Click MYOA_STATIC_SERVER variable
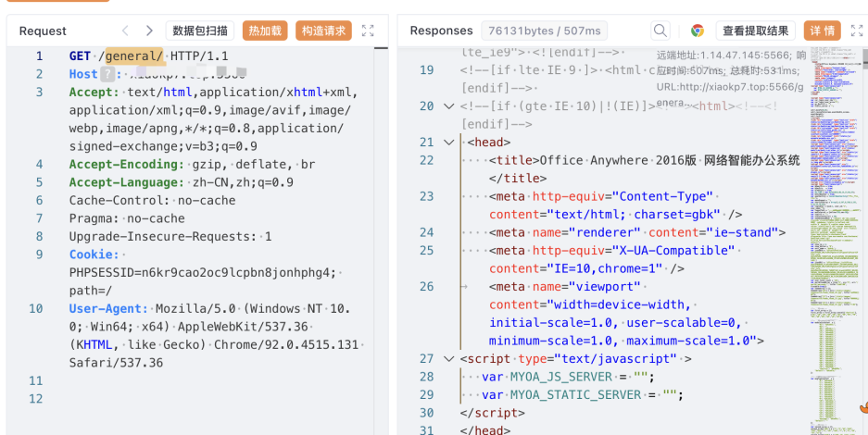This screenshot has height=435, width=868. tap(575, 394)
